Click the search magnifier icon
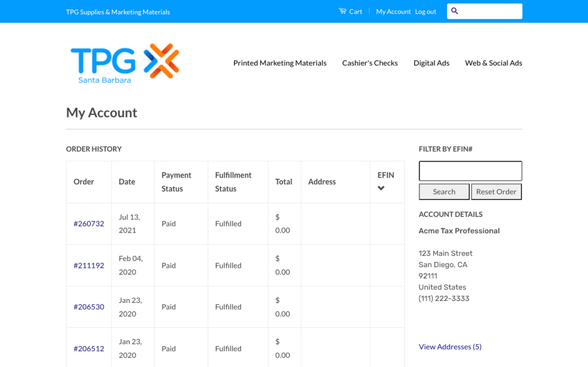Screen dimensions: 588x367 [455, 11]
